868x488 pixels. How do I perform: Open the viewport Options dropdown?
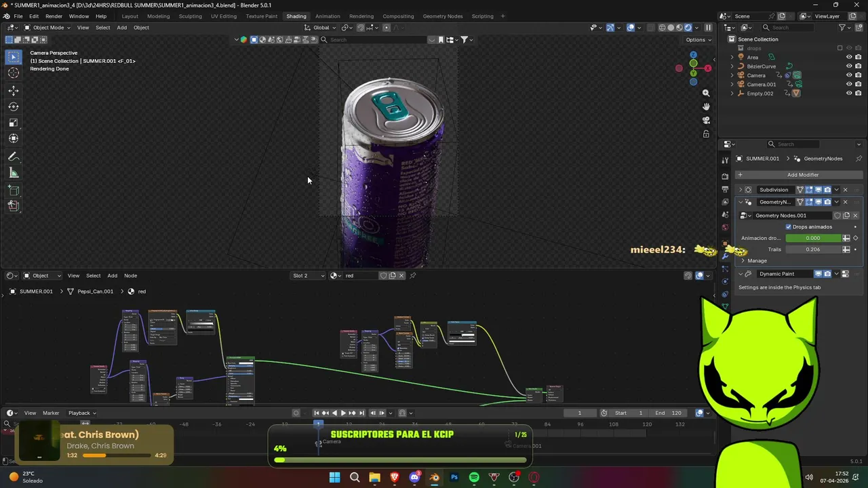(x=698, y=39)
